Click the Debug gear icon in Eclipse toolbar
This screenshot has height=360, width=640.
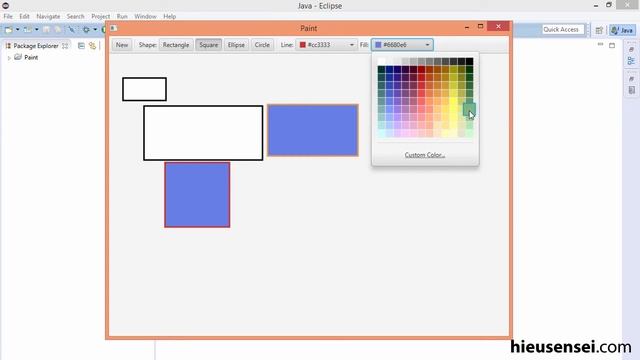(86, 30)
